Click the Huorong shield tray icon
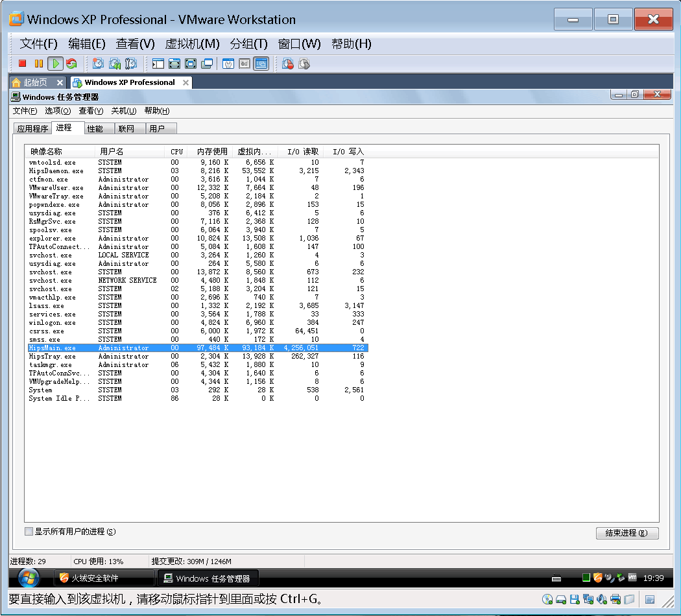 [x=597, y=577]
